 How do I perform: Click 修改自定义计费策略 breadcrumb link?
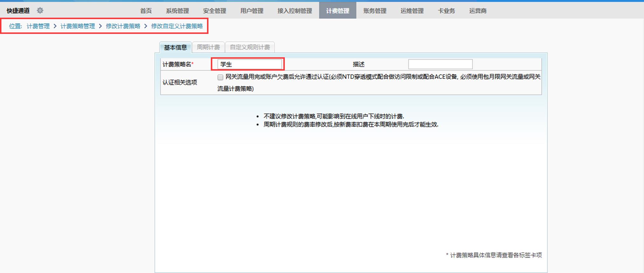click(x=177, y=26)
